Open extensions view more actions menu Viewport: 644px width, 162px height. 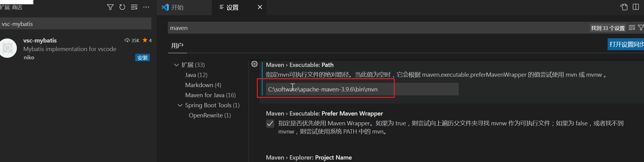146,7
